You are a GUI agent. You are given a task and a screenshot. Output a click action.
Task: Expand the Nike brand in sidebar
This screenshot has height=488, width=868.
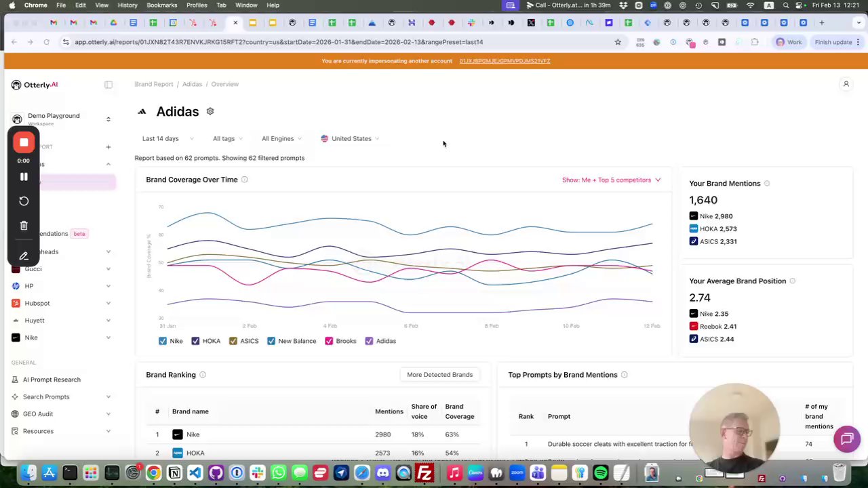click(108, 338)
